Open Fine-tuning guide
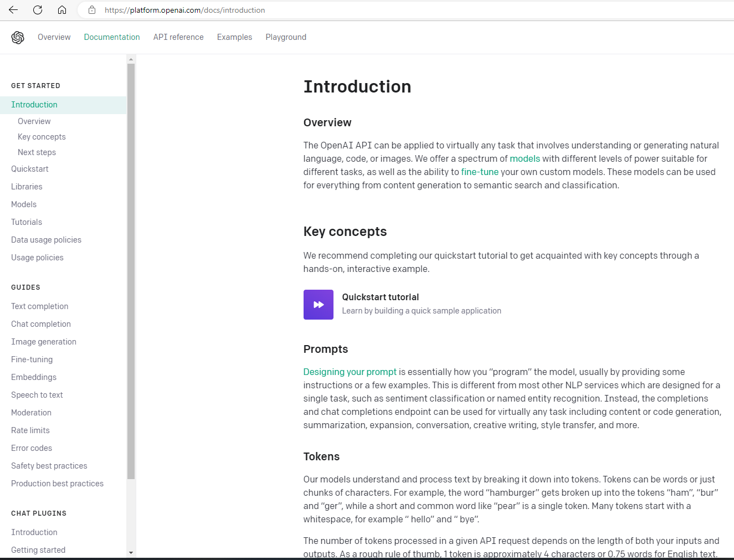The image size is (734, 560). [x=32, y=359]
